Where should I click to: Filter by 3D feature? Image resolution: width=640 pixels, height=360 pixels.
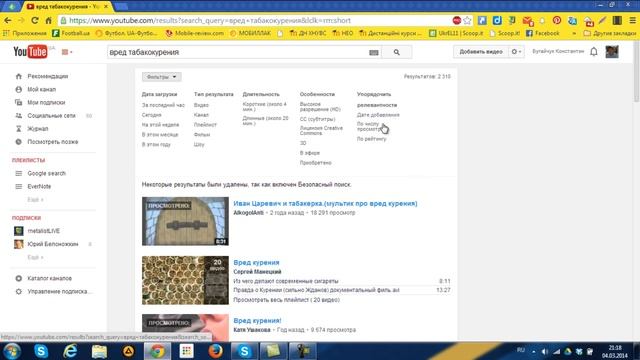coord(303,143)
